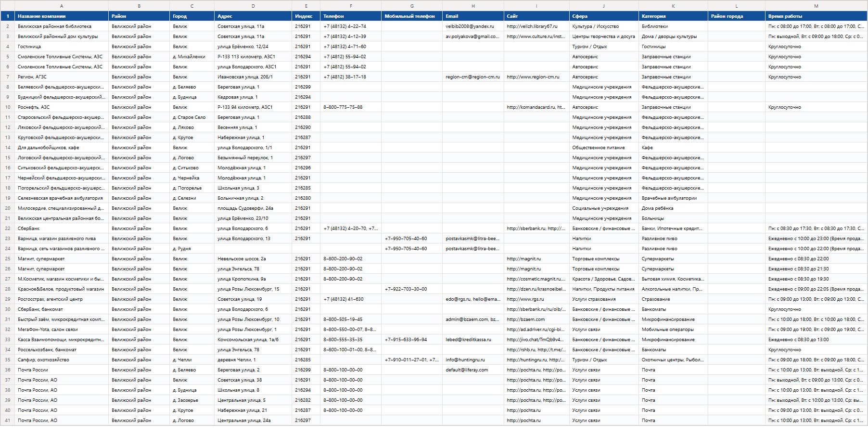This screenshot has height=434, width=868.
Task: Select city cell 'д. Ситьково'
Action: pos(192,168)
